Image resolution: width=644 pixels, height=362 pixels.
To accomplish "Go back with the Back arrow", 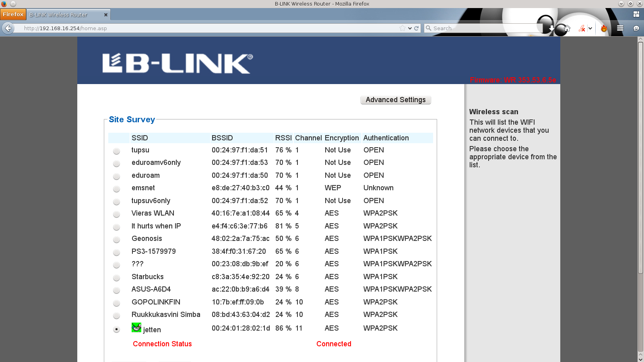I will point(8,28).
